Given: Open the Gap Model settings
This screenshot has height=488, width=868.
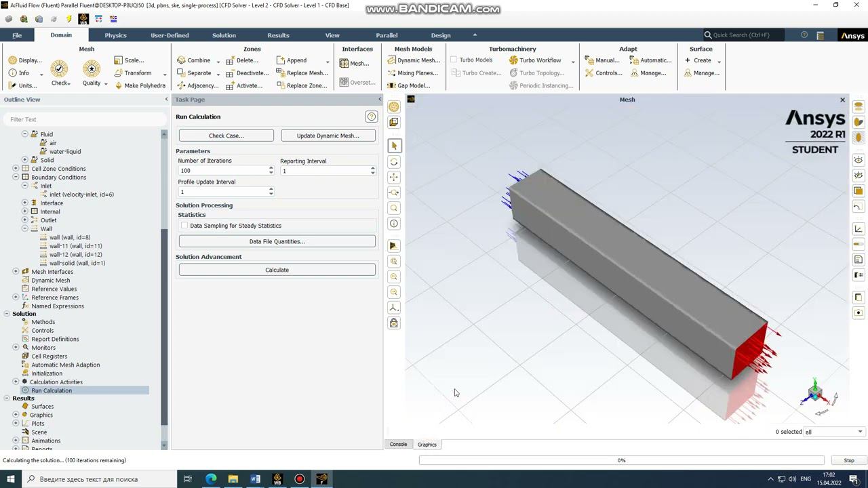Looking at the screenshot, I should [x=409, y=85].
